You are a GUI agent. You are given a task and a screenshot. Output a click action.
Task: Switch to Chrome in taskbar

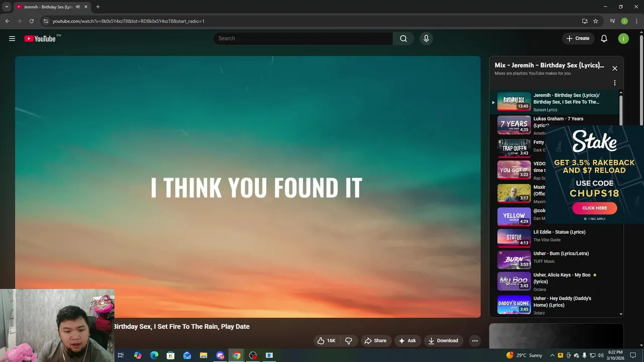236,355
